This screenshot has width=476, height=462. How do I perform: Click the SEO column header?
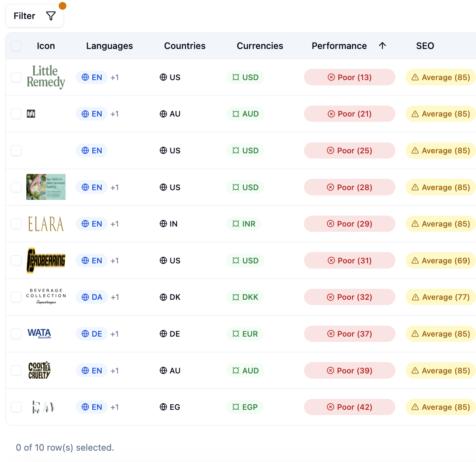click(x=425, y=46)
